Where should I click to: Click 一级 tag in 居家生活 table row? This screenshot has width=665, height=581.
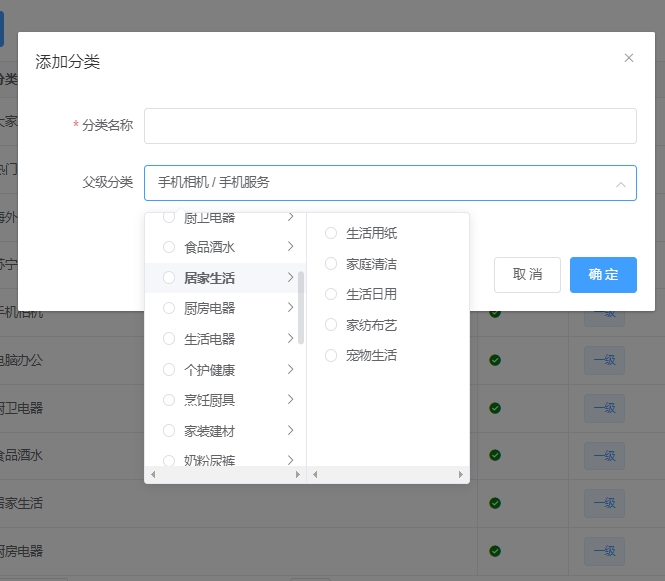tap(604, 503)
